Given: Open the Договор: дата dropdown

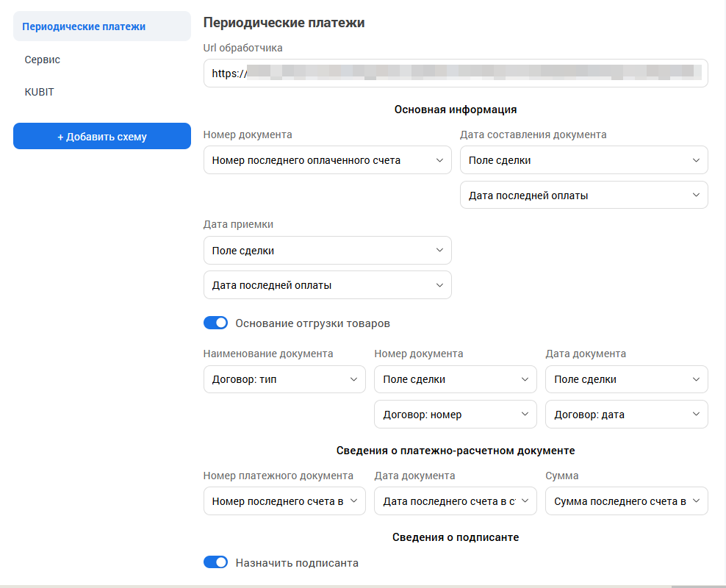Looking at the screenshot, I should (626, 415).
